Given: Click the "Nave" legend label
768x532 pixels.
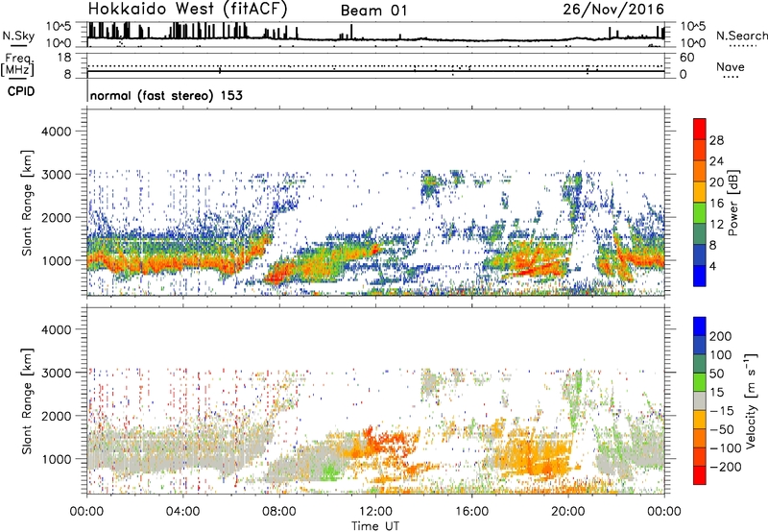Looking at the screenshot, I should coord(731,66).
